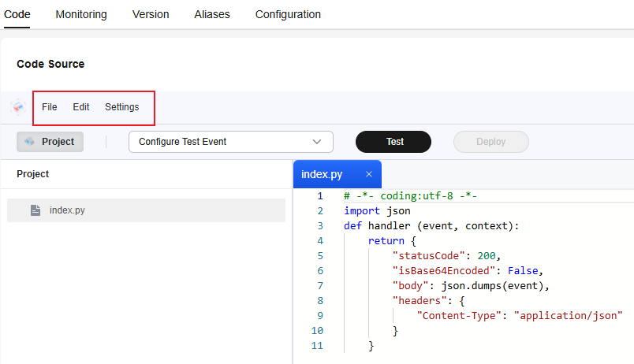Viewport: 634px width, 364px height.
Task: Click line number 3 in the gutter
Action: pos(320,226)
